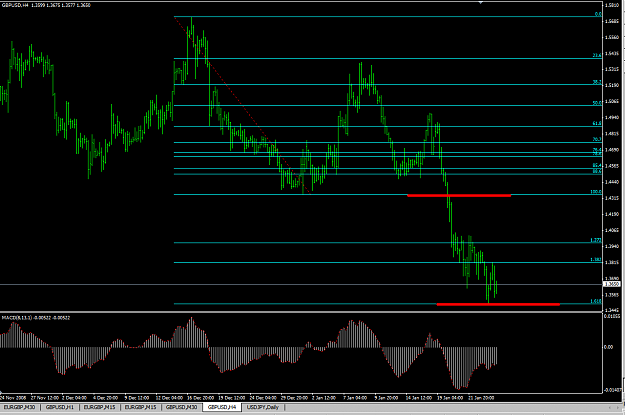Click the GBPUSD,H4 price header text
Image resolution: width=625 pixels, height=415 pixels.
[46, 5]
